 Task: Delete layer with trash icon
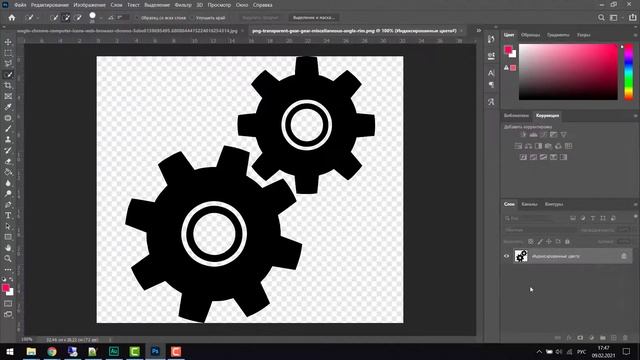pyautogui.click(x=625, y=338)
